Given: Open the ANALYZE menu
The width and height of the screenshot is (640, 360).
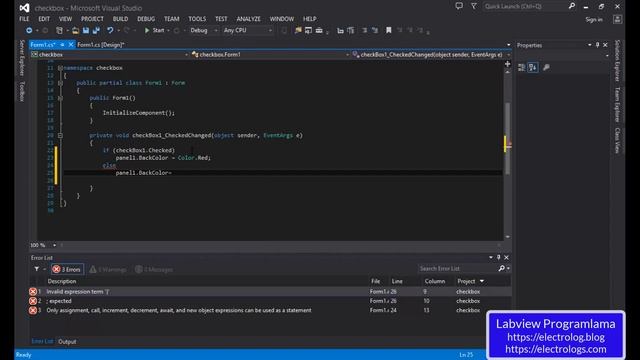Looking at the screenshot, I should (x=248, y=19).
